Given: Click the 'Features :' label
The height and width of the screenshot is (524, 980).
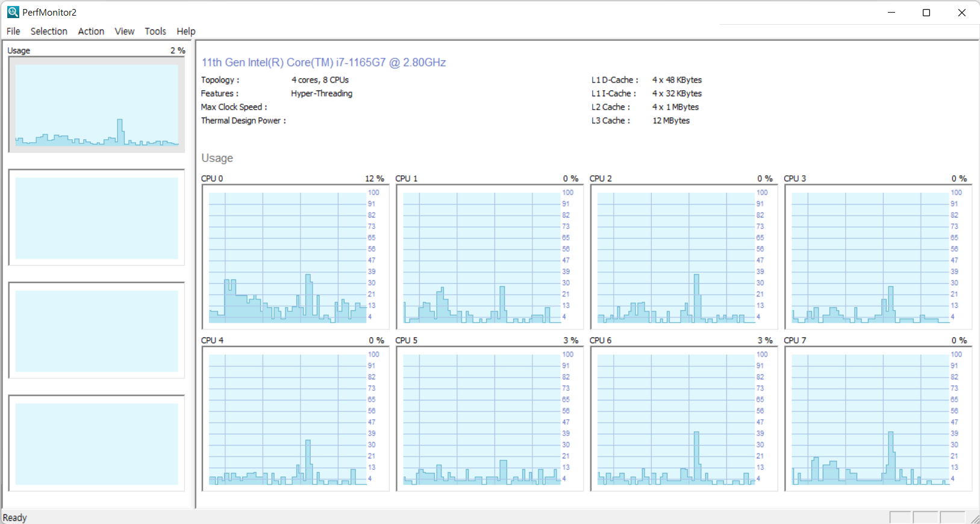Looking at the screenshot, I should coord(219,93).
